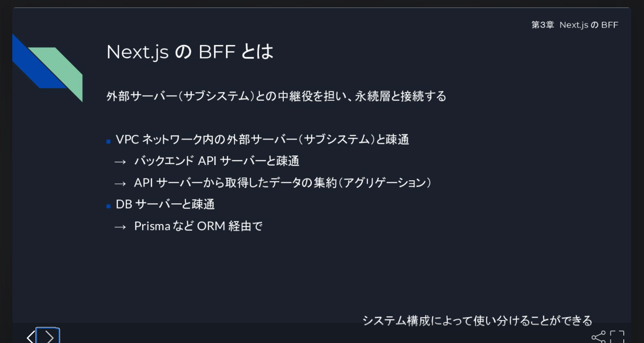This screenshot has width=644, height=343.
Task: Click the arrow before Prisma など ORM
Action: pyautogui.click(x=120, y=227)
